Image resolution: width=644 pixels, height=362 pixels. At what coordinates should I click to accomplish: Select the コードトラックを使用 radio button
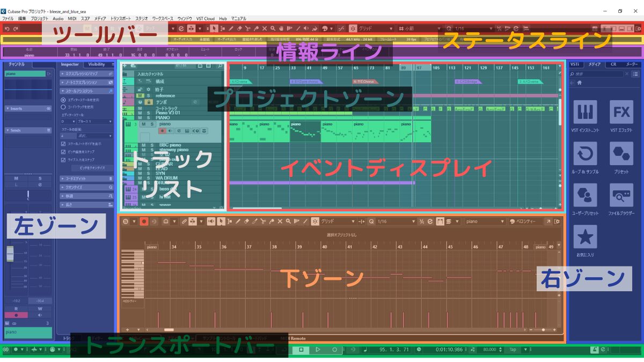pyautogui.click(x=63, y=107)
